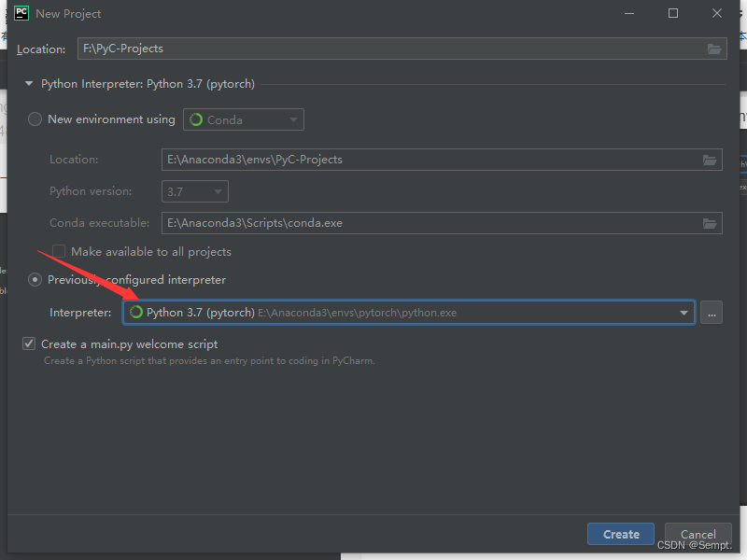Screen dimensions: 747x560
Task: Browse for the Conda executable path
Action: (710, 223)
